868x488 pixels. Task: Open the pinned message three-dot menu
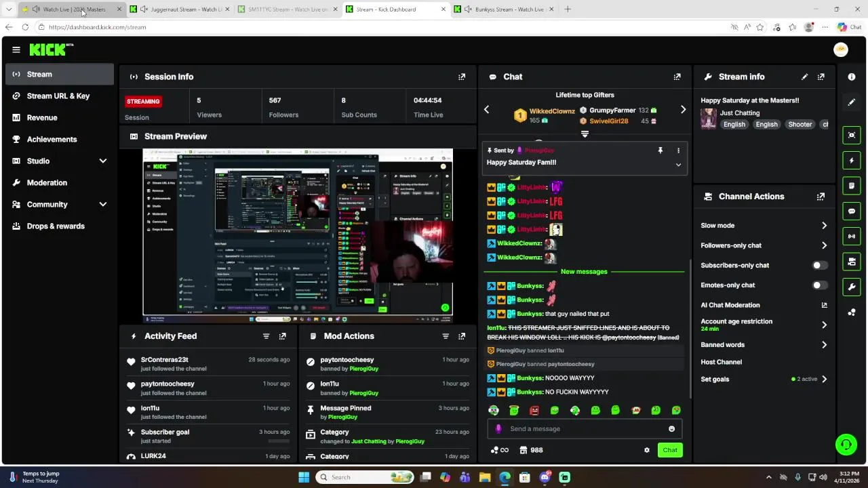coord(678,150)
